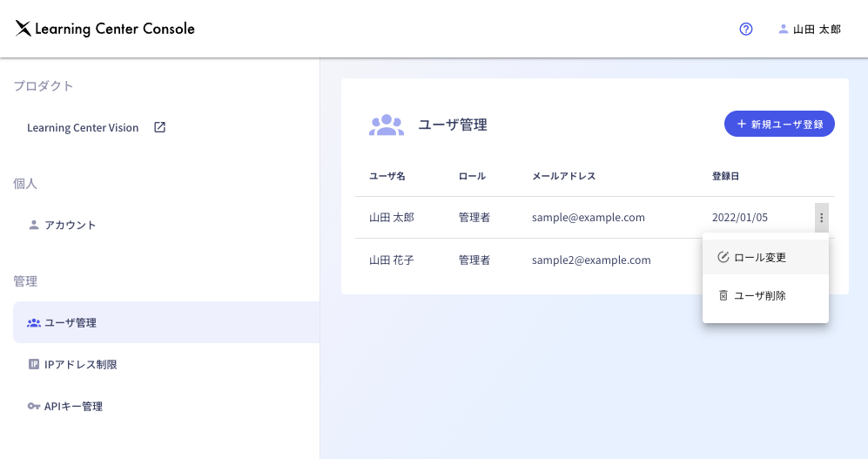Image resolution: width=868 pixels, height=459 pixels.
Task: Open the external link icon beside Learning Center Vision
Action: click(x=159, y=127)
